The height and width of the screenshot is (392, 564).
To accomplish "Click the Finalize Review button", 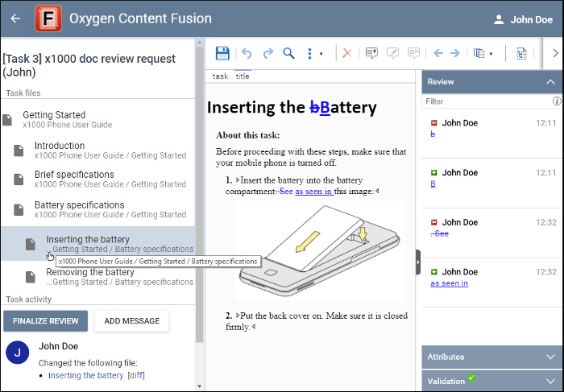I will click(46, 321).
